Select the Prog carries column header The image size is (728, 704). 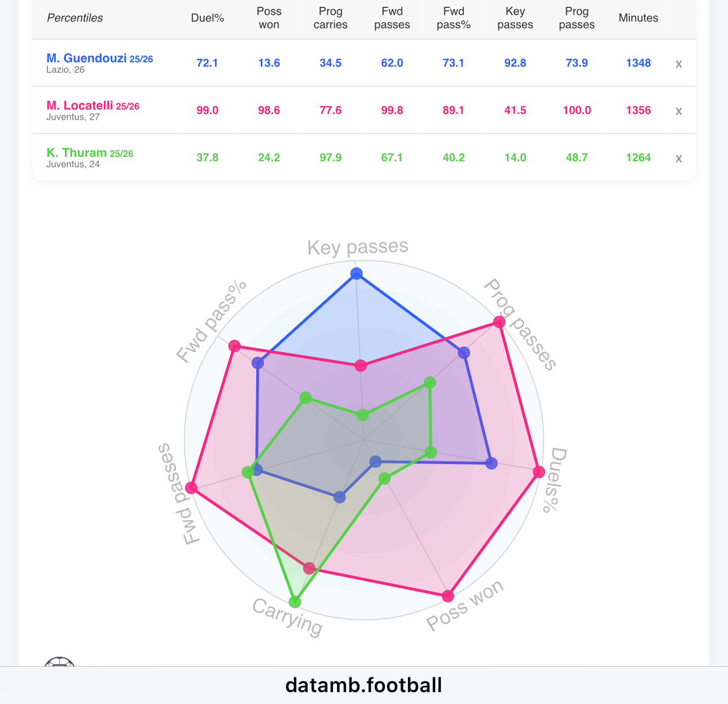pyautogui.click(x=330, y=18)
